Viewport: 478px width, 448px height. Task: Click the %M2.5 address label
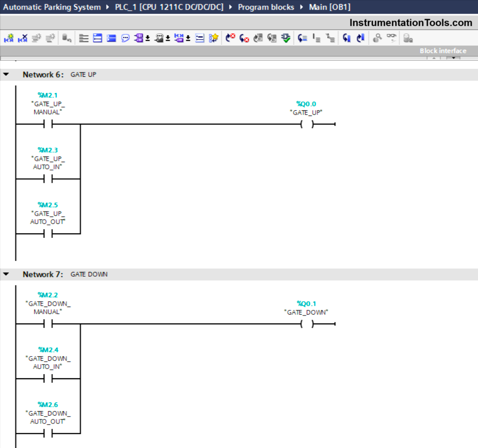pyautogui.click(x=48, y=205)
